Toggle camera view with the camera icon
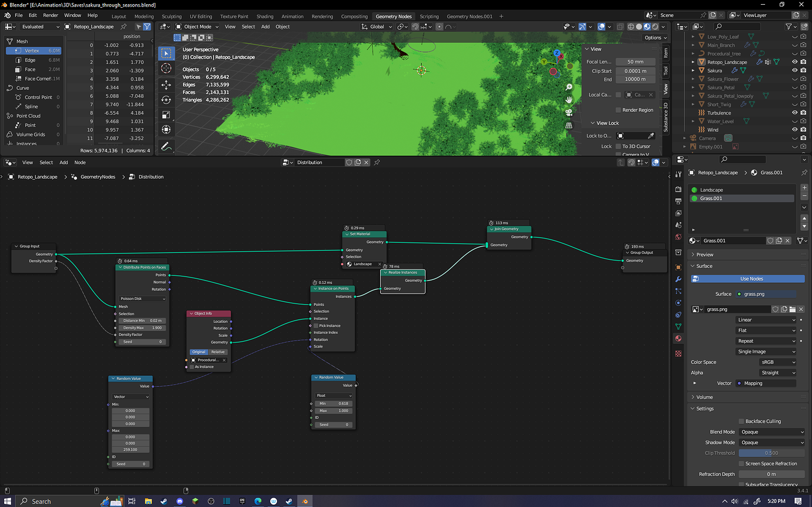Screen dimensions: 812x507 [x=569, y=112]
